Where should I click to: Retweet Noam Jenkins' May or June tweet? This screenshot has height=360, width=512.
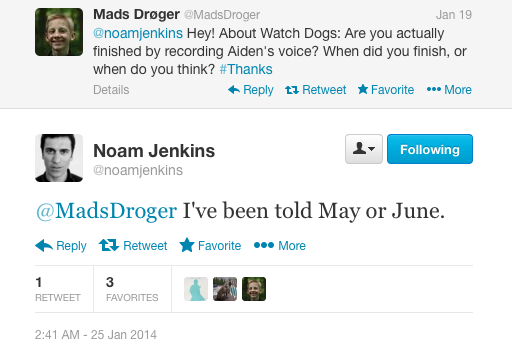133,246
